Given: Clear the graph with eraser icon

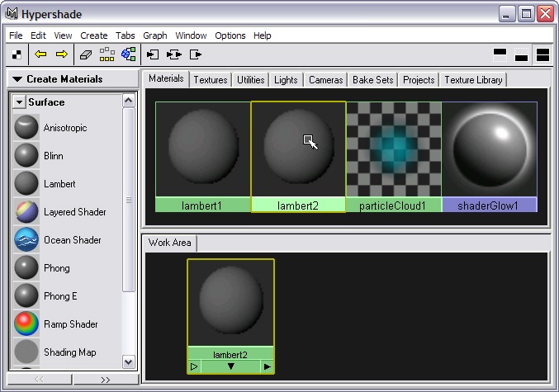Looking at the screenshot, I should click(86, 54).
